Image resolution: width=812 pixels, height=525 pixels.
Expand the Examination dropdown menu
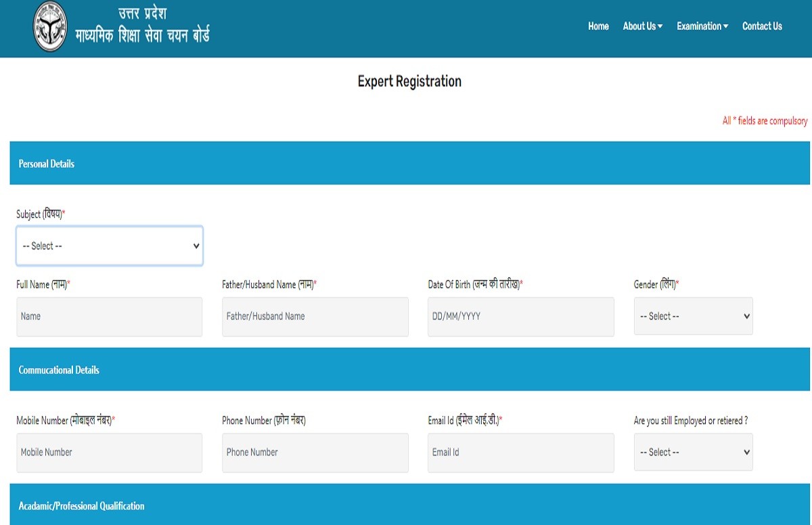tap(702, 26)
